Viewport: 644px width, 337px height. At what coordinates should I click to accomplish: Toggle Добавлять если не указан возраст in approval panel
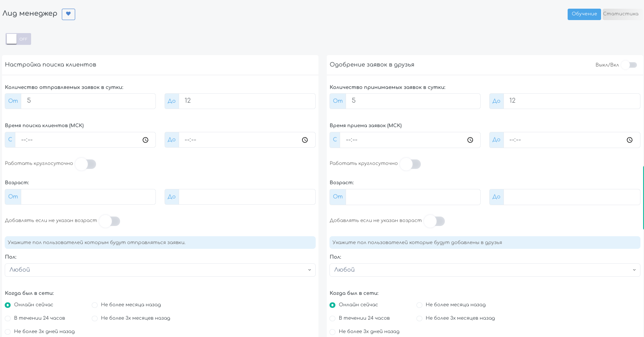click(435, 221)
